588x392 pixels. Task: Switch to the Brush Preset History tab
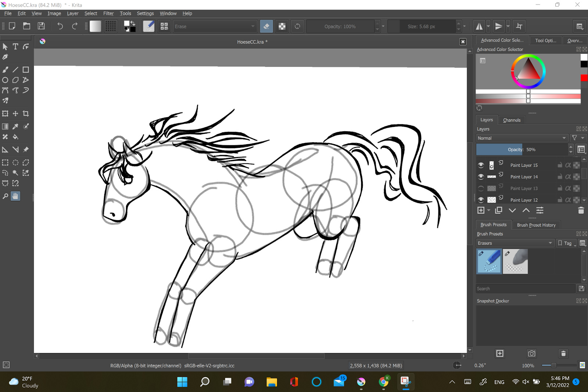[536, 225]
